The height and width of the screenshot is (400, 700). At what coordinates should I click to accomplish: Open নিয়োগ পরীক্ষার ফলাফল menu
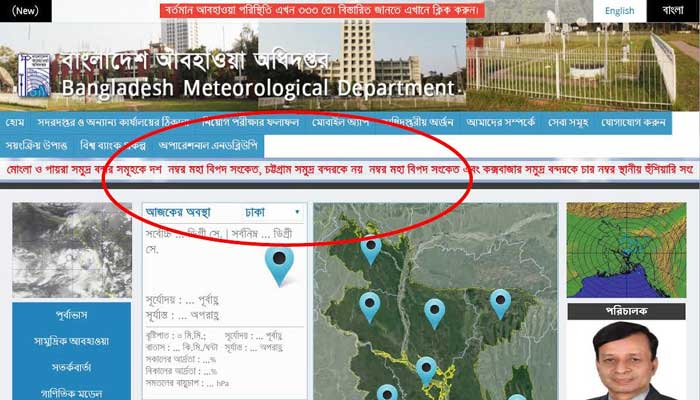(250, 122)
